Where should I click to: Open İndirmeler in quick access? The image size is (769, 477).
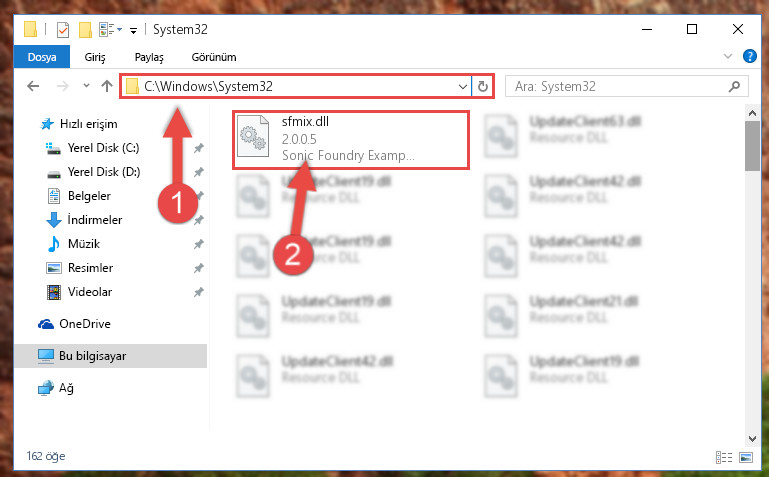click(x=95, y=220)
